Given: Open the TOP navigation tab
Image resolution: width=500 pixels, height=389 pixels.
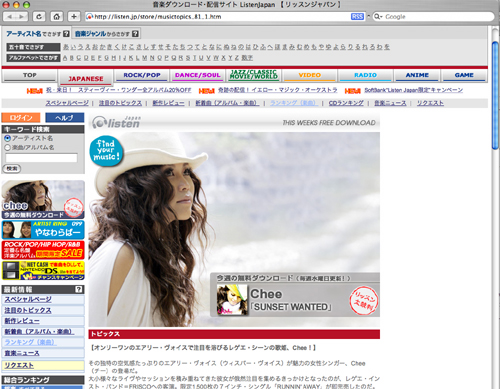Looking at the screenshot, I should [x=30, y=75].
